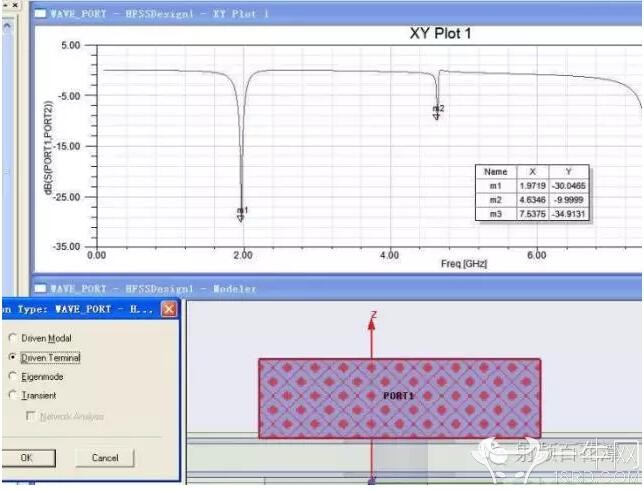Click the XY Plot 1 title
Viewport: 644px width, 491px height.
pyautogui.click(x=440, y=33)
